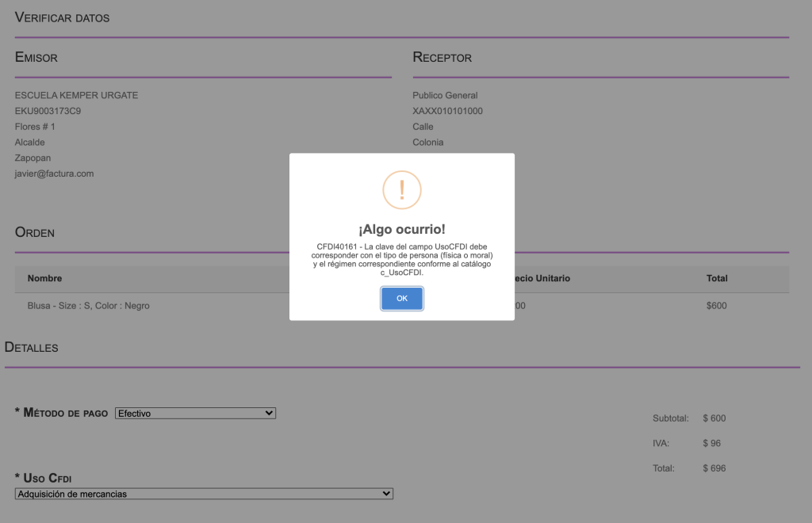Click the 'Orden' section heading
Image resolution: width=812 pixels, height=523 pixels.
[x=35, y=232]
